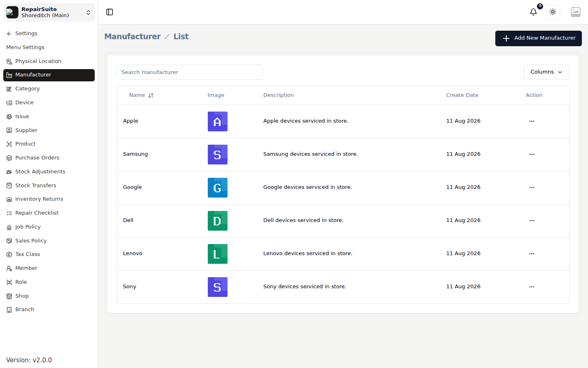Image resolution: width=588 pixels, height=368 pixels.
Task: Click the Apple manufacturer image
Action: 218,121
